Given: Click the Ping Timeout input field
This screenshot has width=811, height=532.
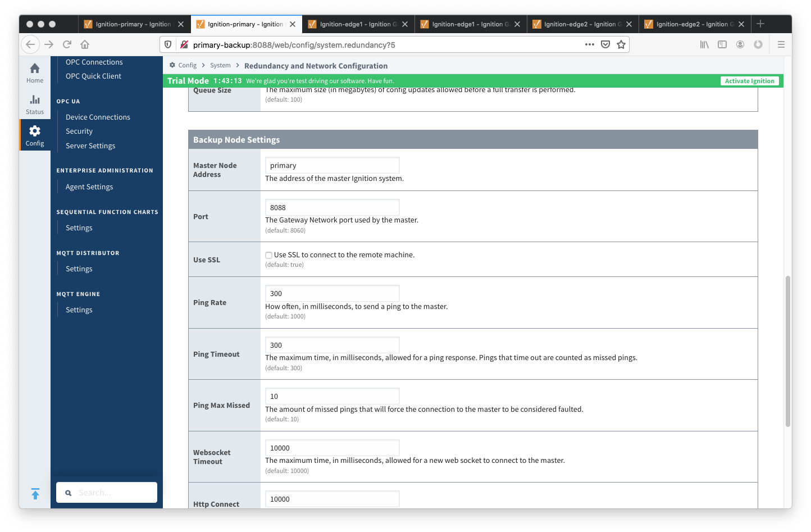Looking at the screenshot, I should pyautogui.click(x=332, y=345).
